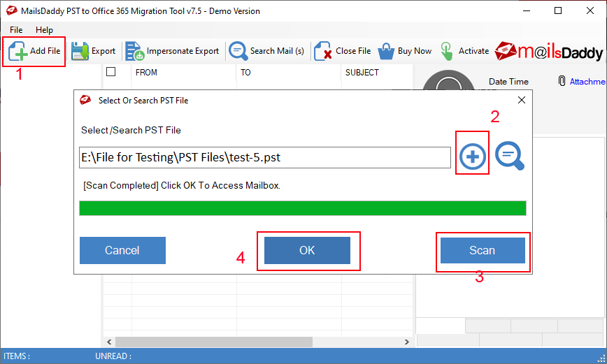Click the Date Time label
This screenshot has height=364, width=607.
(508, 82)
